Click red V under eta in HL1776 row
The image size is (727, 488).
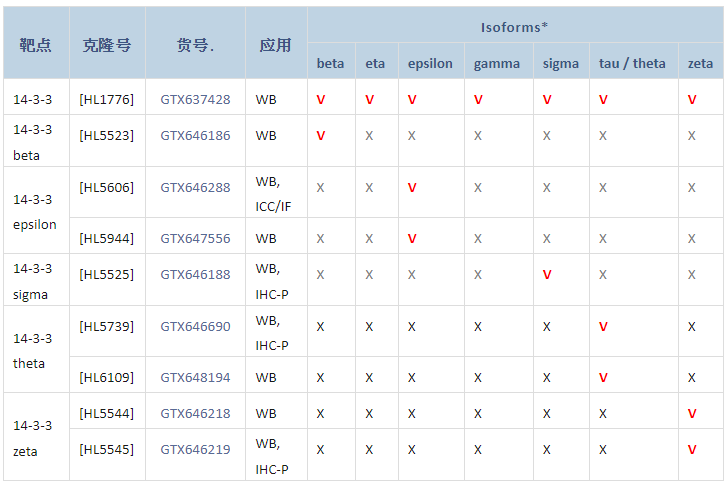pyautogui.click(x=370, y=100)
